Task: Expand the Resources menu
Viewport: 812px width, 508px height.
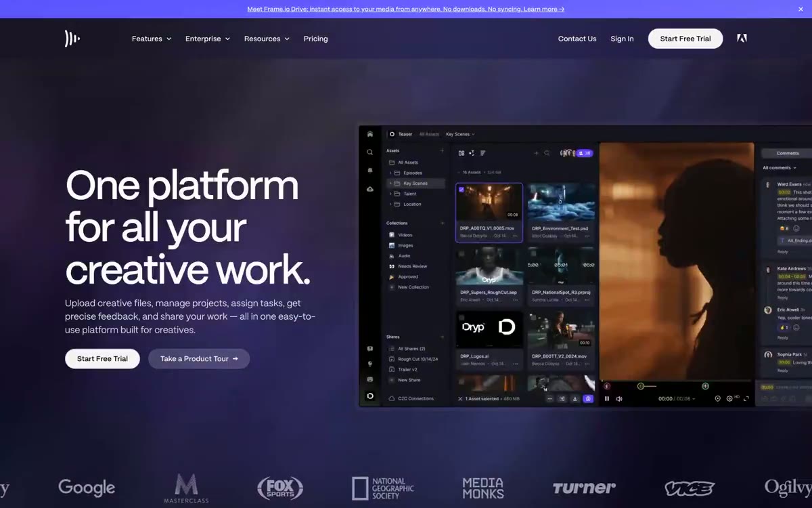Action: tap(267, 39)
